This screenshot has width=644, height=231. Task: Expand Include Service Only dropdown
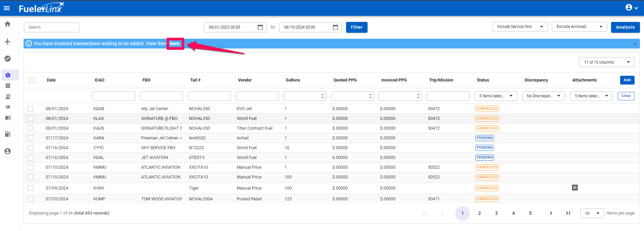pos(520,27)
